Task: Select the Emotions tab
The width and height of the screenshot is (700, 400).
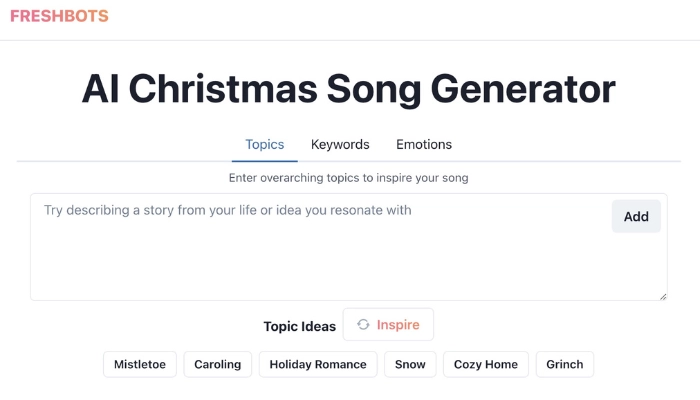Action: coord(424,145)
